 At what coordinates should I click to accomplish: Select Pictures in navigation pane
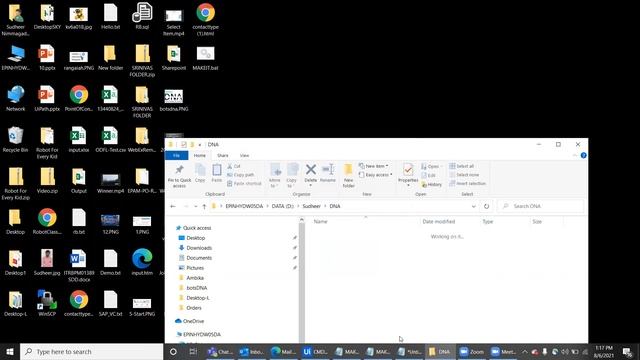pos(195,268)
